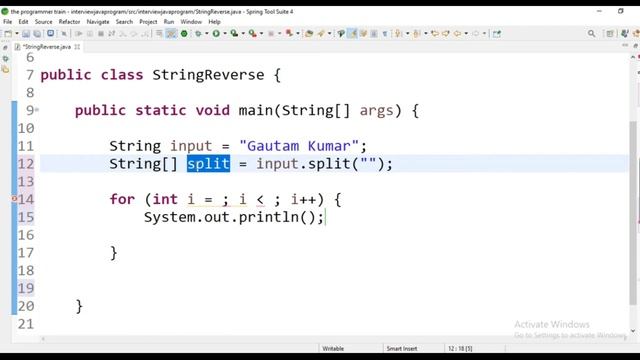Click the Search flashlight toolbar icon
Image resolution: width=640 pixels, height=360 pixels.
click(321, 33)
